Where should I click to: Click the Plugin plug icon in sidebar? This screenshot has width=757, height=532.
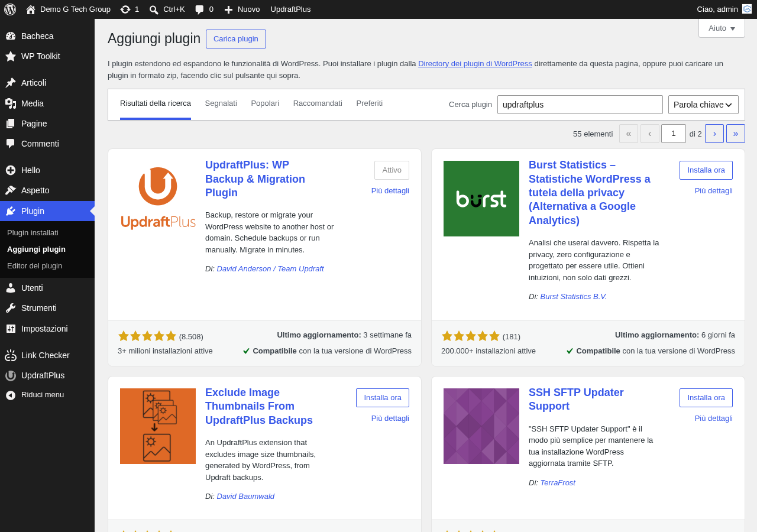point(11,211)
